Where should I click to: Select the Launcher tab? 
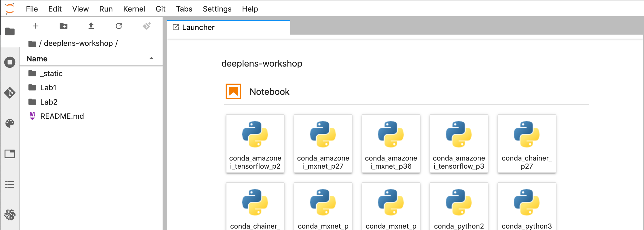[x=229, y=27]
